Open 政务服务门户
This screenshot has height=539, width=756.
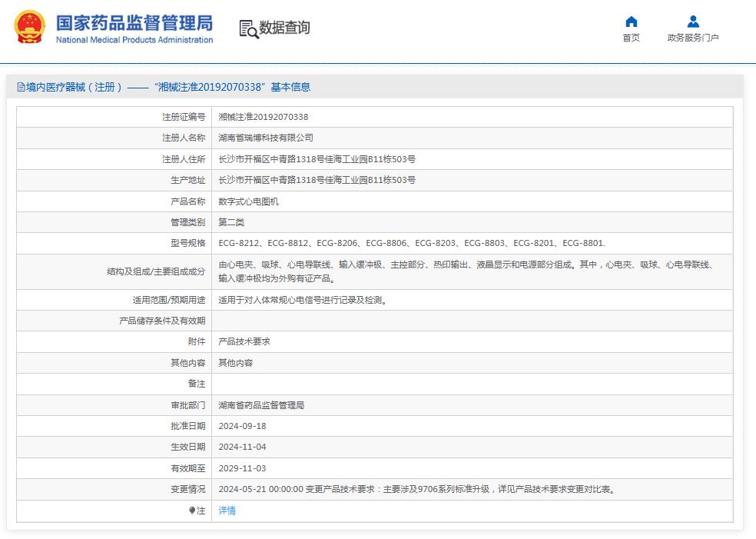pyautogui.click(x=691, y=36)
